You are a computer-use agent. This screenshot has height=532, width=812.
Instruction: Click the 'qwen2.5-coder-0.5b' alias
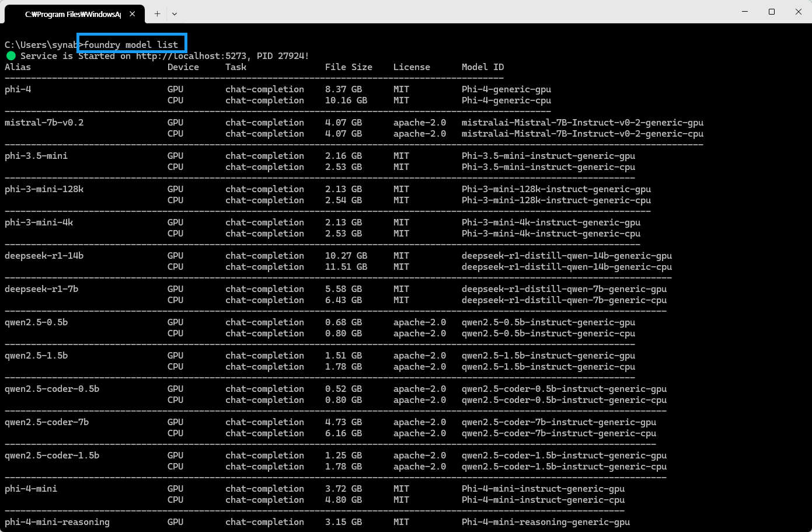point(52,389)
